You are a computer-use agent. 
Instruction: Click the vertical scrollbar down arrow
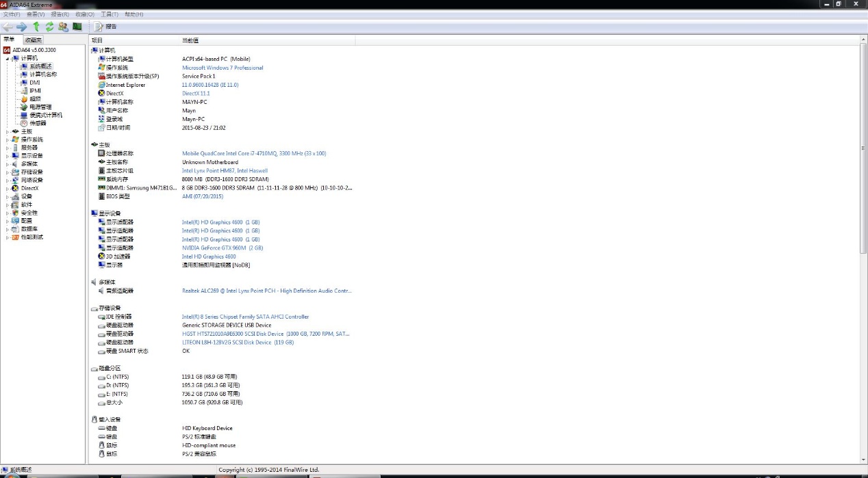pos(863,460)
